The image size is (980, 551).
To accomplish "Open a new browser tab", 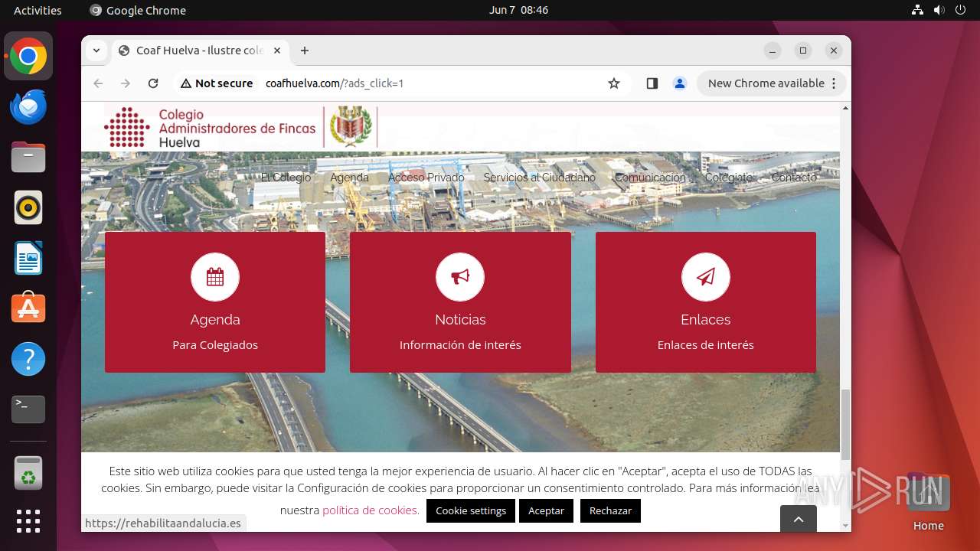I will (305, 51).
